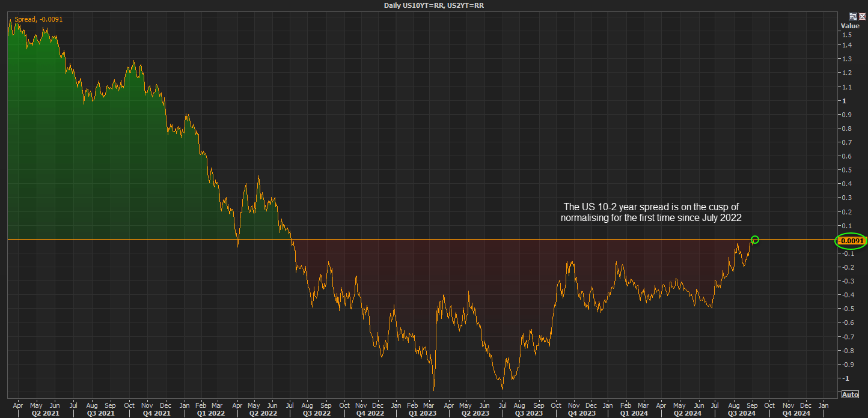
Task: Click the Q3 2021 quarter label
Action: (101, 413)
